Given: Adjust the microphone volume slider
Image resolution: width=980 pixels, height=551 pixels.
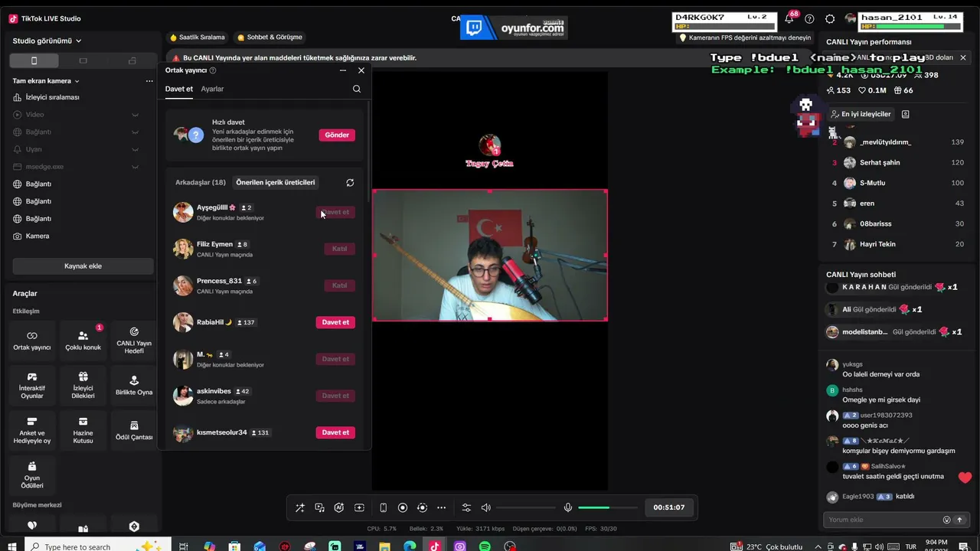Looking at the screenshot, I should tap(608, 507).
